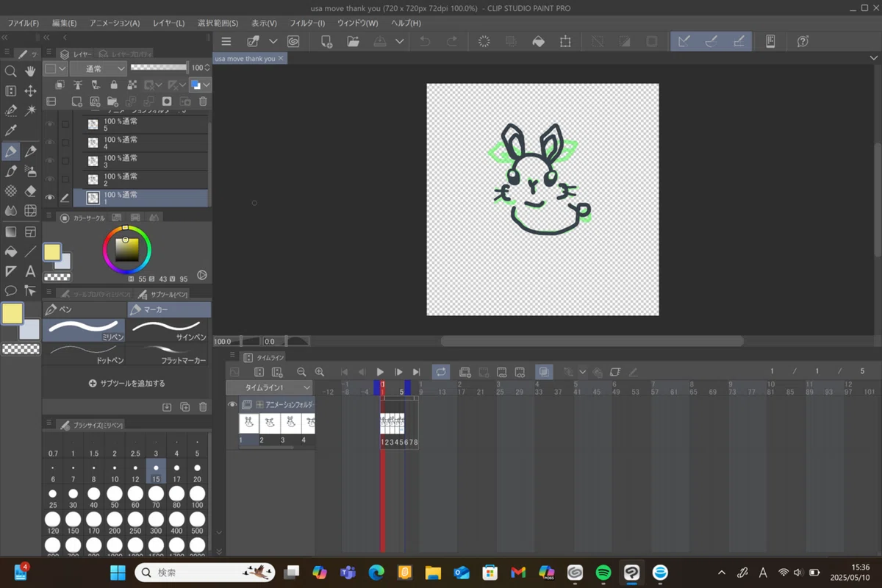Select the Fill bucket tool
882x588 pixels.
(11, 251)
